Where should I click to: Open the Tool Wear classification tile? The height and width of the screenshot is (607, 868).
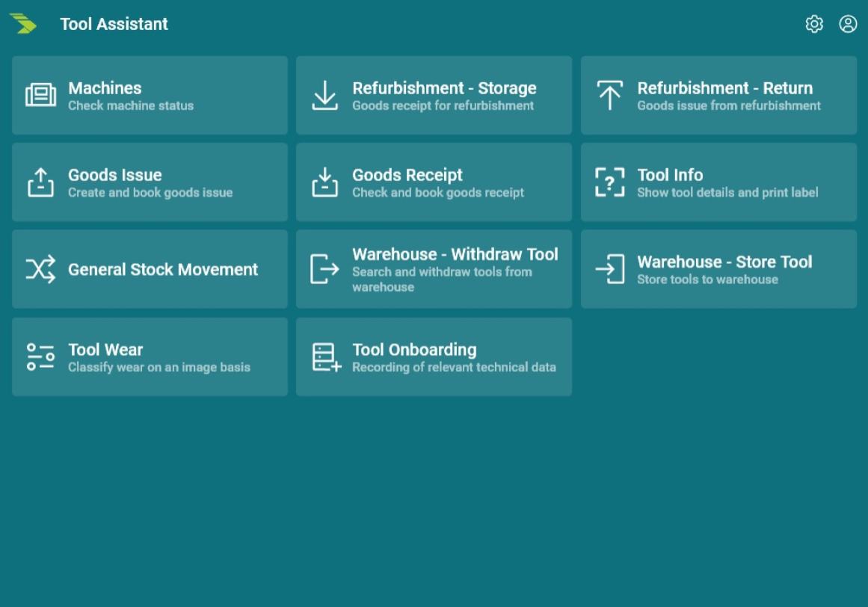click(150, 356)
